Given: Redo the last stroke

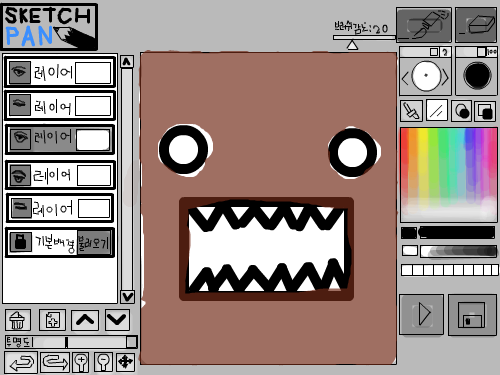Looking at the screenshot, I should [x=55, y=362].
